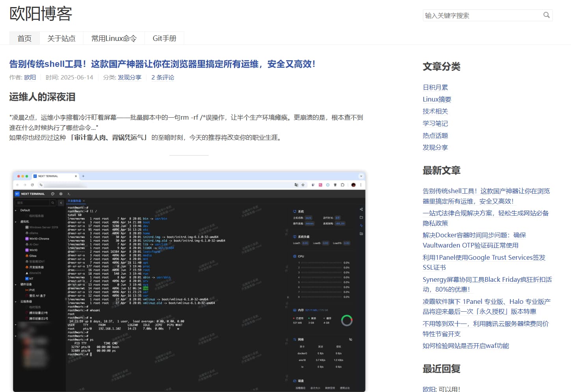The image size is (571, 392).
Task: Click the file manager icon on the right edge
Action: [x=361, y=217]
